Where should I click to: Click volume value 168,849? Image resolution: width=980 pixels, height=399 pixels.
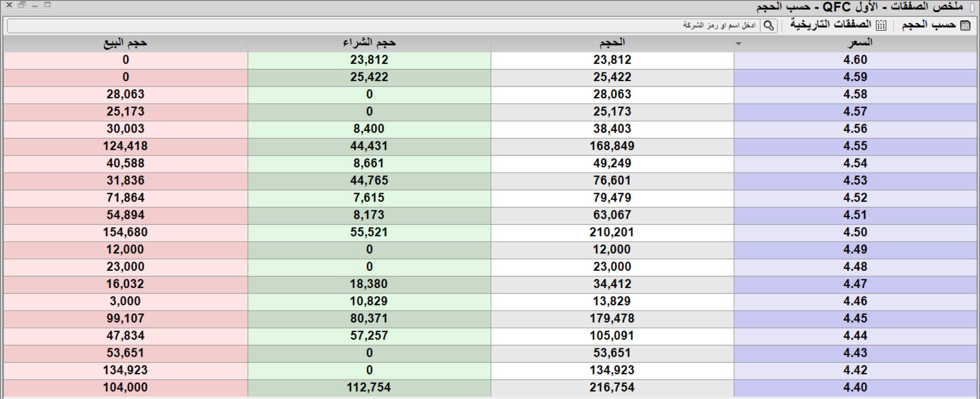(x=612, y=147)
